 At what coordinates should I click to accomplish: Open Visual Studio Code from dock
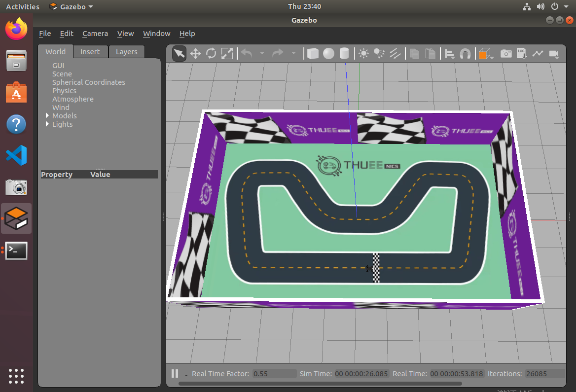click(x=16, y=155)
